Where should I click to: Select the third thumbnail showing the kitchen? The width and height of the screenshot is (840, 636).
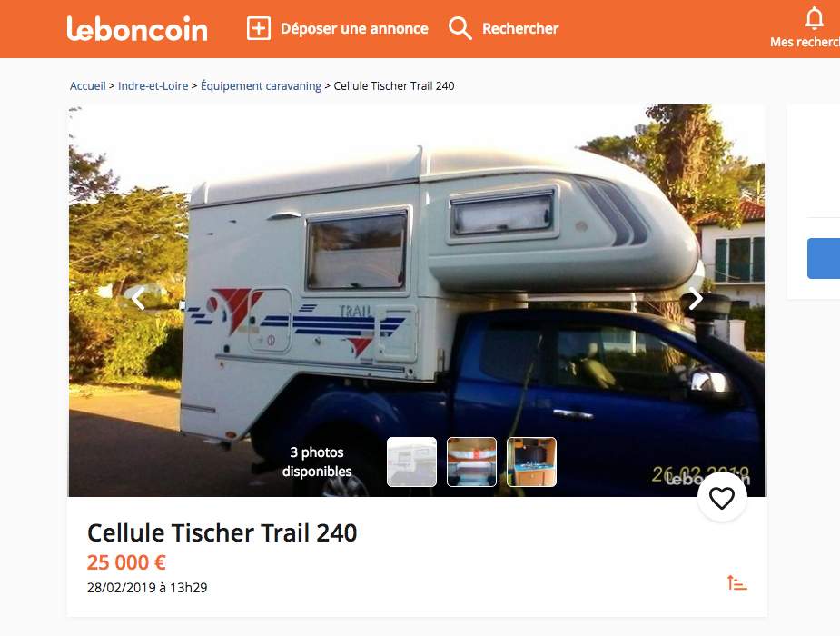(531, 462)
